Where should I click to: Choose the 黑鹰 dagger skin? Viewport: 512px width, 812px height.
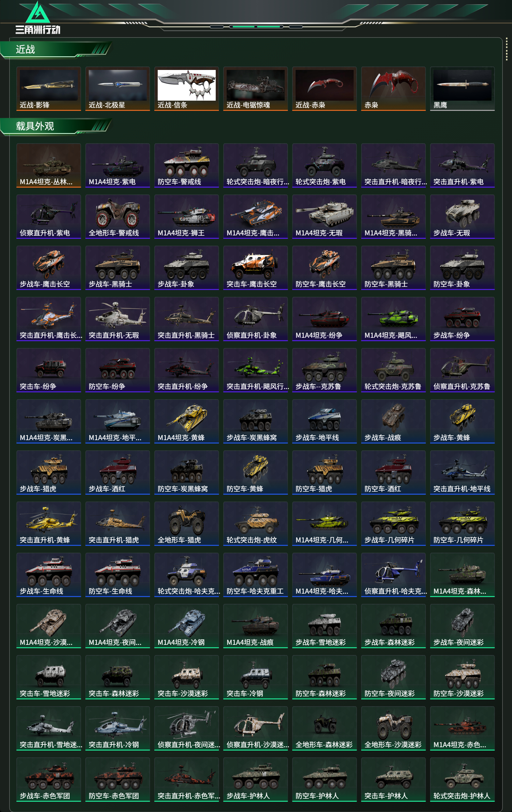463,89
